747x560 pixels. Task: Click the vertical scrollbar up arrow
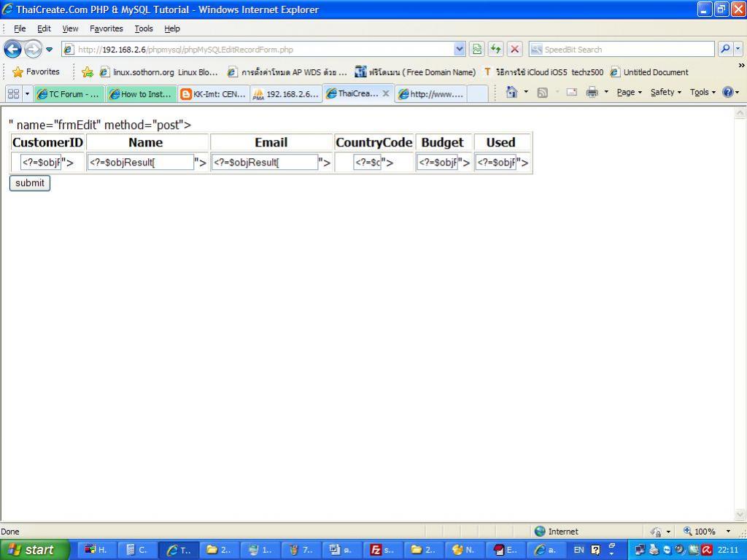point(740,113)
